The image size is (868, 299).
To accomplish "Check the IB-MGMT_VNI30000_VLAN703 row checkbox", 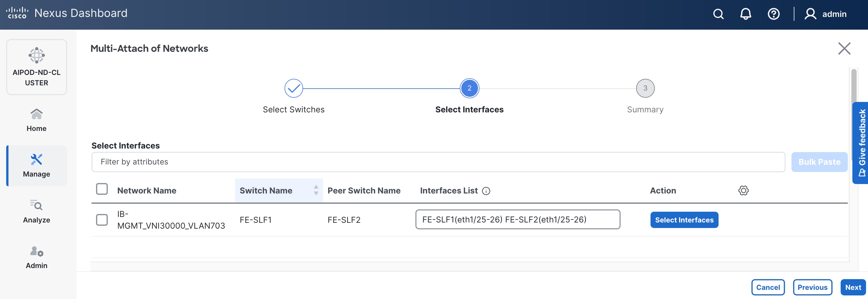I will point(102,220).
